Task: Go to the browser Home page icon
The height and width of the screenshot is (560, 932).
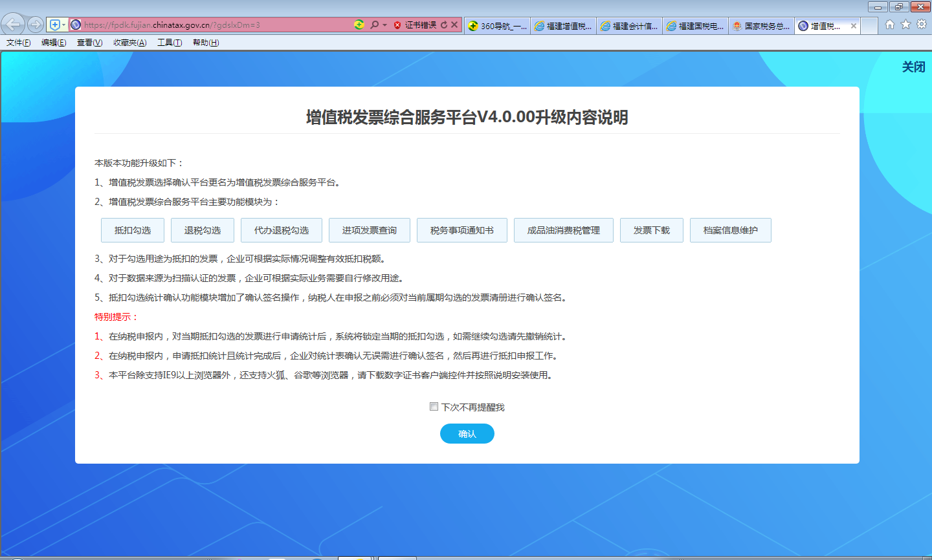Action: coord(890,25)
